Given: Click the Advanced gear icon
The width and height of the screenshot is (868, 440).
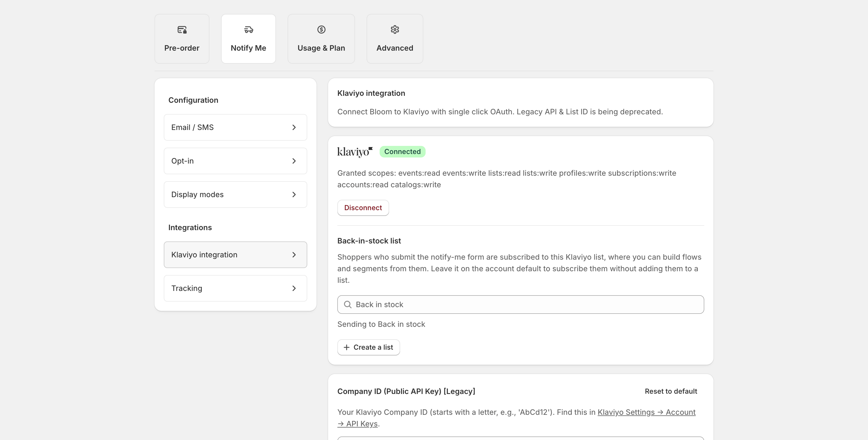Looking at the screenshot, I should (395, 30).
